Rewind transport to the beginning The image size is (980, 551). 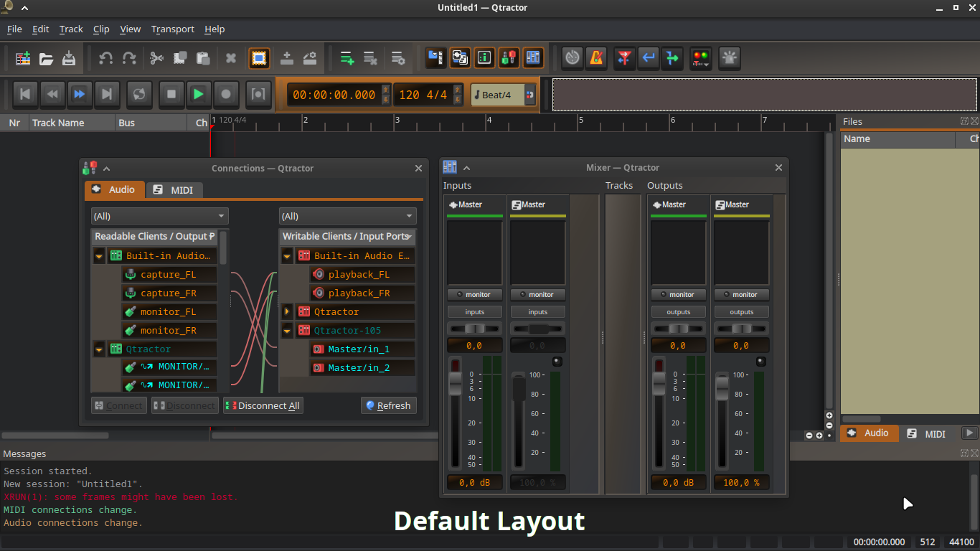(25, 94)
